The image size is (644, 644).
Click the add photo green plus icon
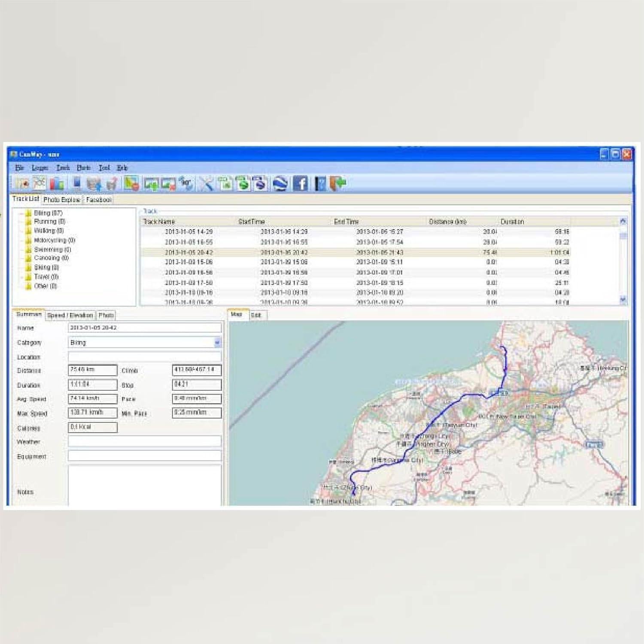tap(151, 183)
